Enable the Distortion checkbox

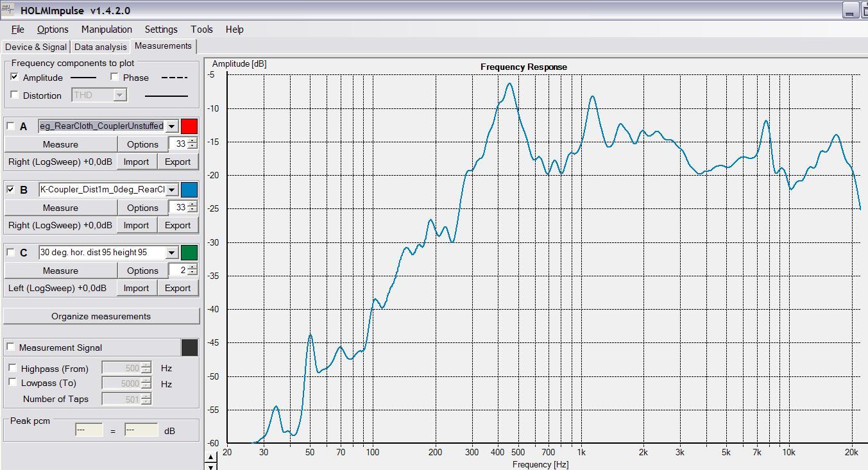[x=15, y=95]
